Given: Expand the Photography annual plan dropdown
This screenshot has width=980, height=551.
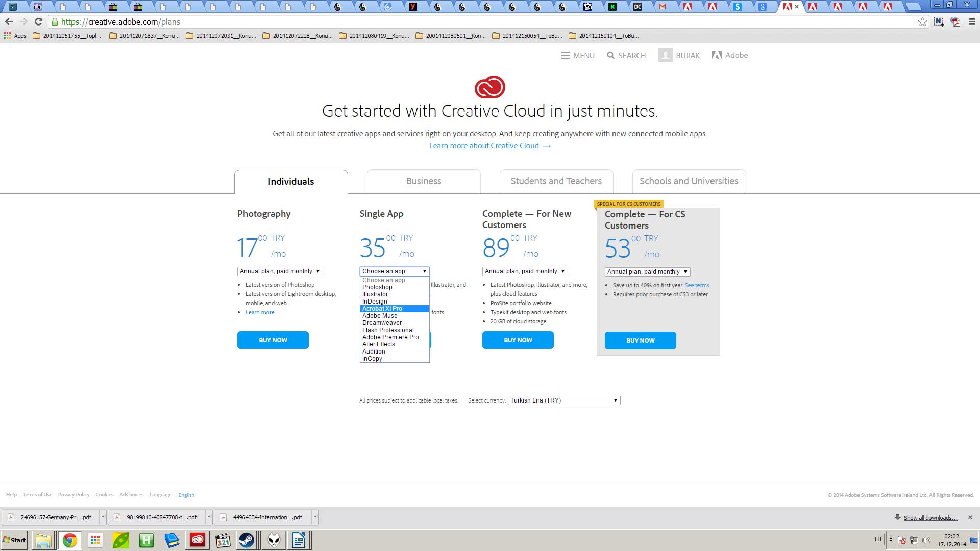Looking at the screenshot, I should point(279,271).
